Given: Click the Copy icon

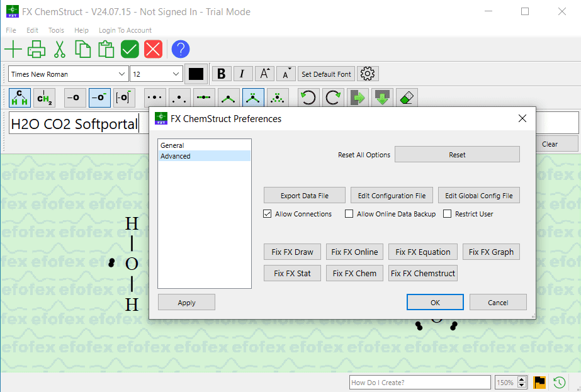Looking at the screenshot, I should coord(82,49).
